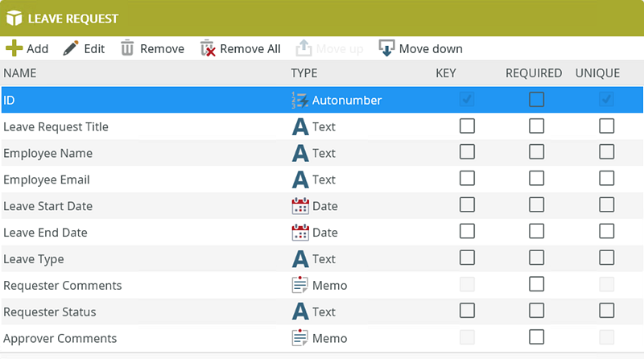Toggle Required checkbox for Approver Comments
644x359 pixels.
point(537,337)
